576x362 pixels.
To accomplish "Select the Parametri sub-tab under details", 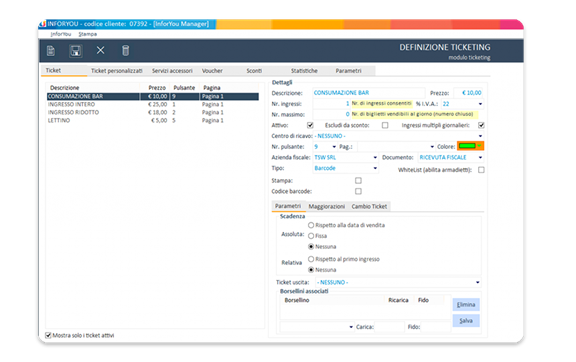I will (288, 206).
